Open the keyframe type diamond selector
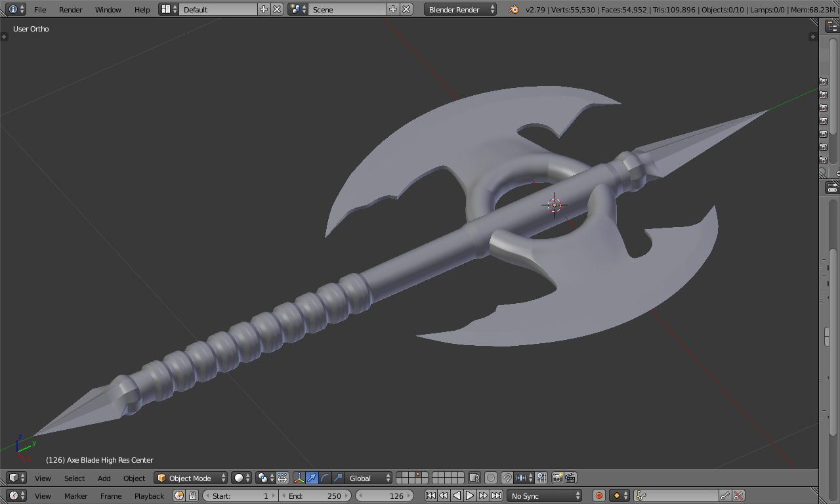Image resolution: width=840 pixels, height=504 pixels. [x=619, y=495]
